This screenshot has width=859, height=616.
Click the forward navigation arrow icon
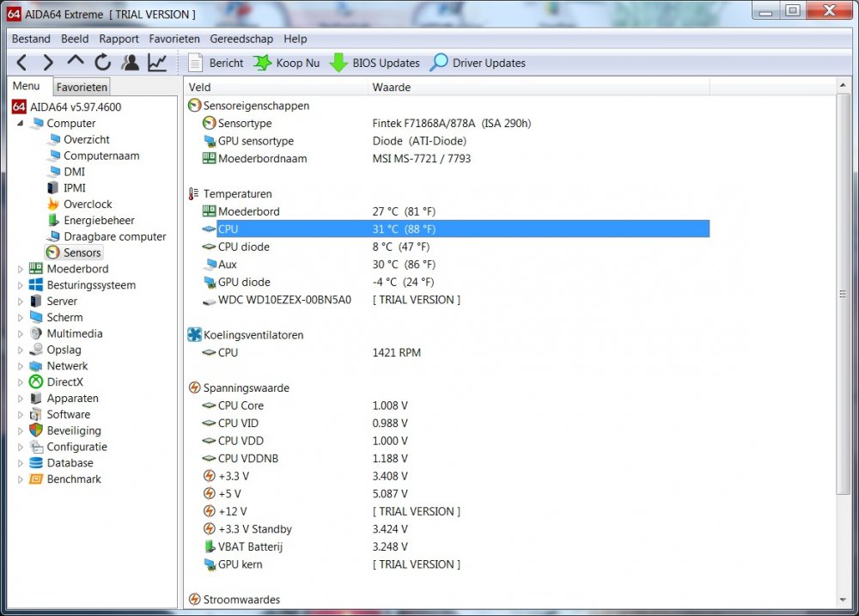tap(48, 63)
